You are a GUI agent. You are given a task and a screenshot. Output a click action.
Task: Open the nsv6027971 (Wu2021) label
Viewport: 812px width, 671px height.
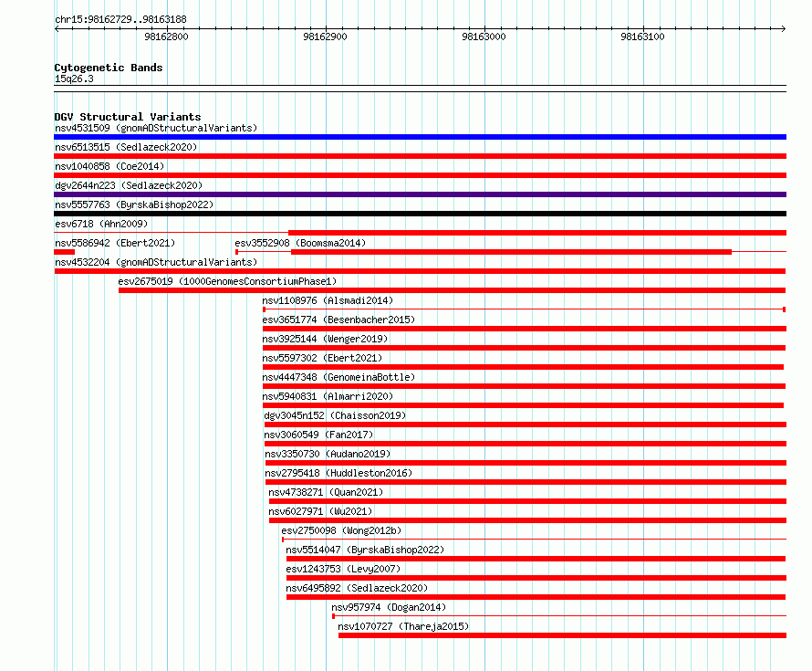coord(320,511)
